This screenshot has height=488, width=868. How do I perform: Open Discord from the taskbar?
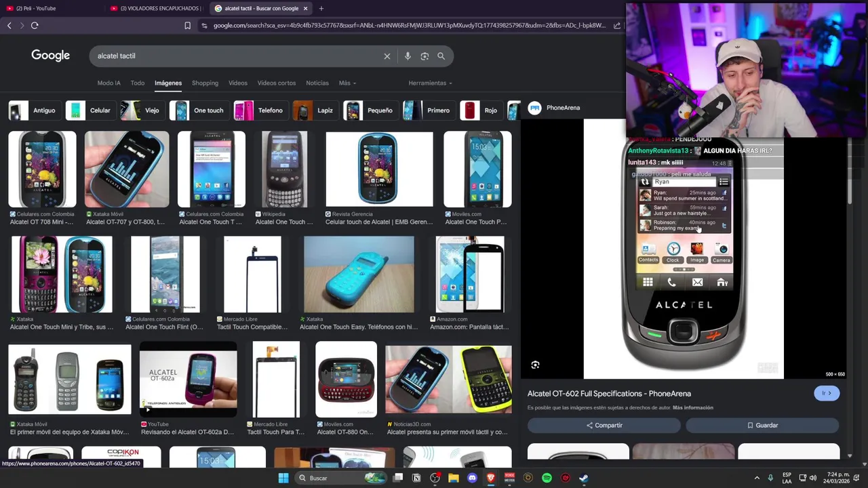[x=473, y=478]
